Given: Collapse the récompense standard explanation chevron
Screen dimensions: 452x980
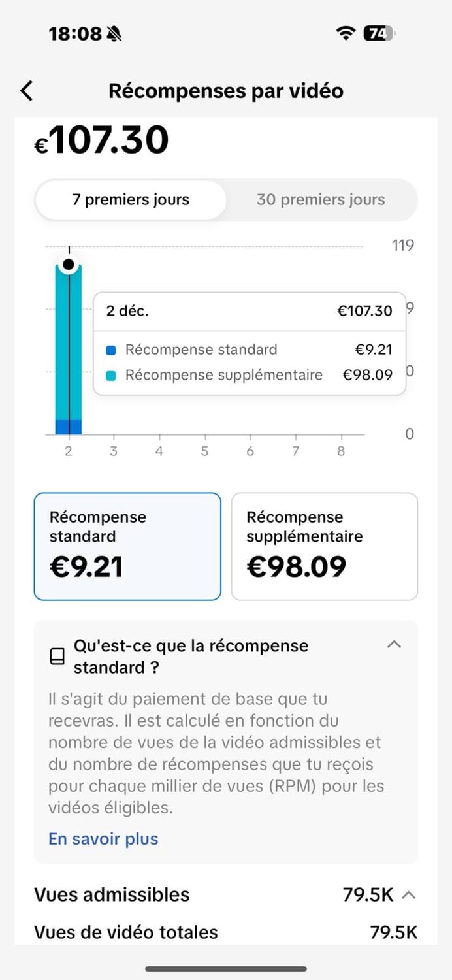Looking at the screenshot, I should click(394, 644).
